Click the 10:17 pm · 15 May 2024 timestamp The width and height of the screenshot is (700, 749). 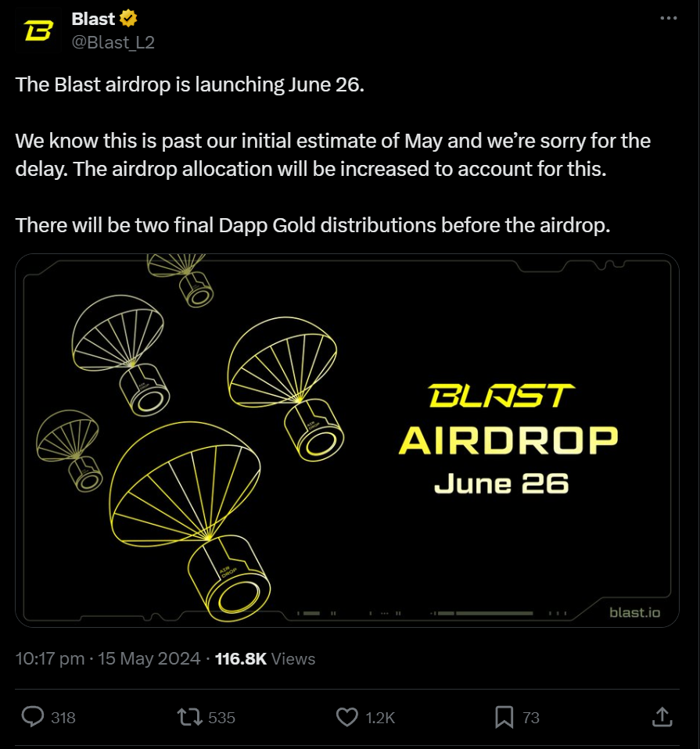tap(108, 658)
